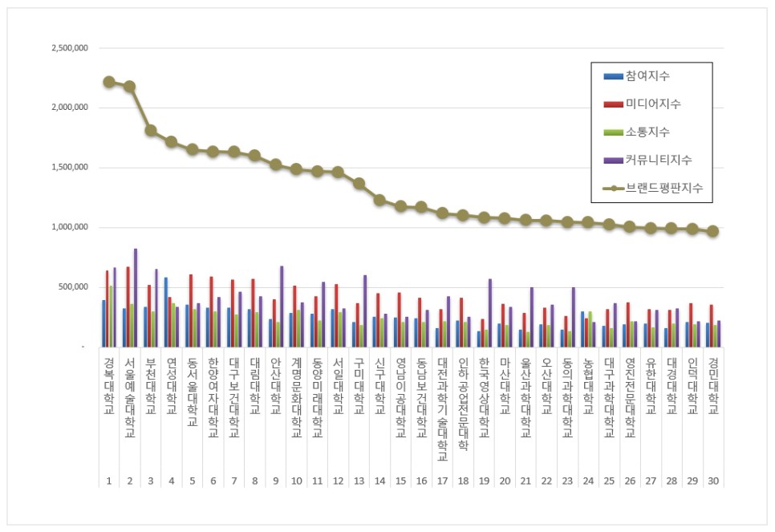Click the 영남이공대학교 axis label

401,397
